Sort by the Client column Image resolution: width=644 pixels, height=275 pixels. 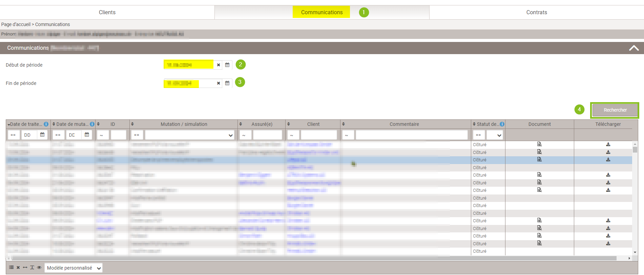[x=313, y=124]
